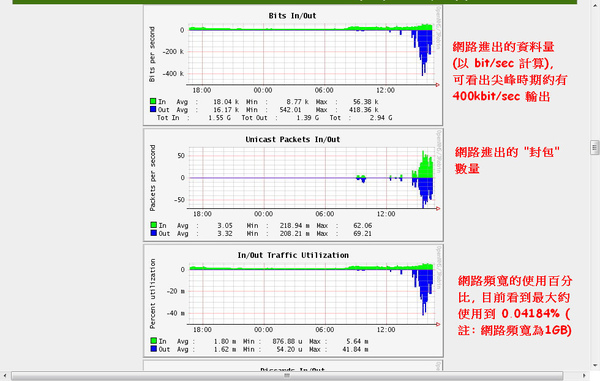The height and width of the screenshot is (381, 600).
Task: Click "-50" axis label on Packets graph
Action: 179,200
